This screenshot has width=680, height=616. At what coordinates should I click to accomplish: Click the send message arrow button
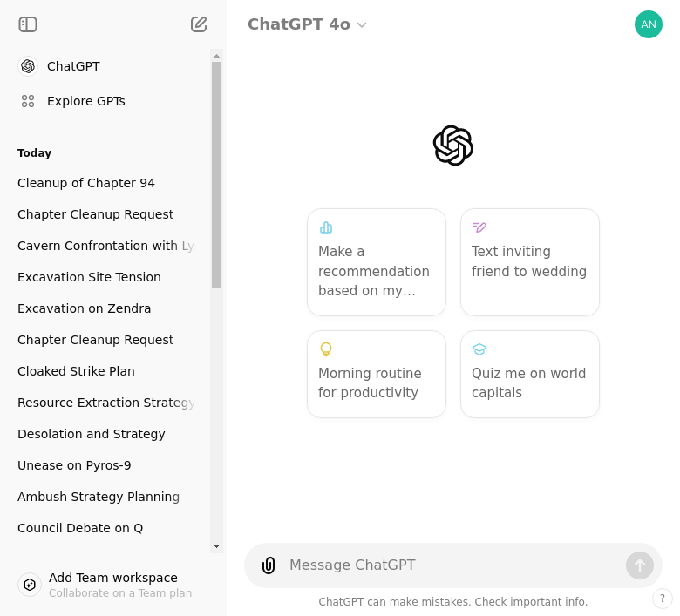[639, 565]
